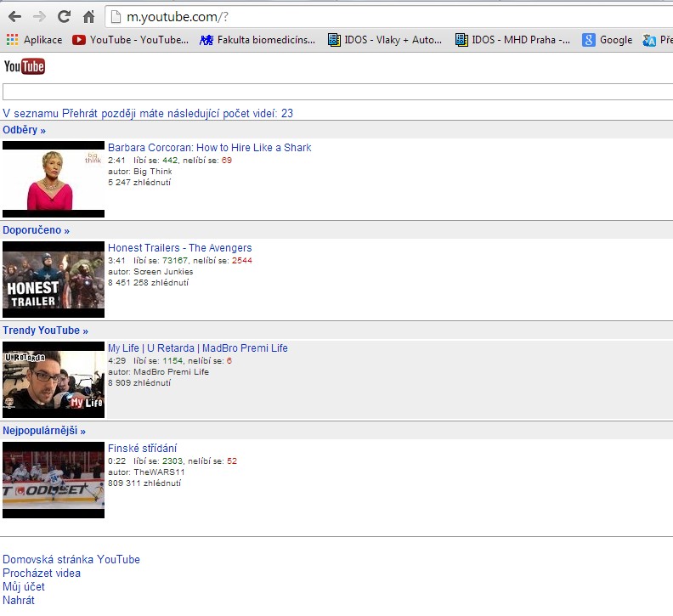Click the page icon in address bar
The height and width of the screenshot is (616, 673).
coord(116,17)
